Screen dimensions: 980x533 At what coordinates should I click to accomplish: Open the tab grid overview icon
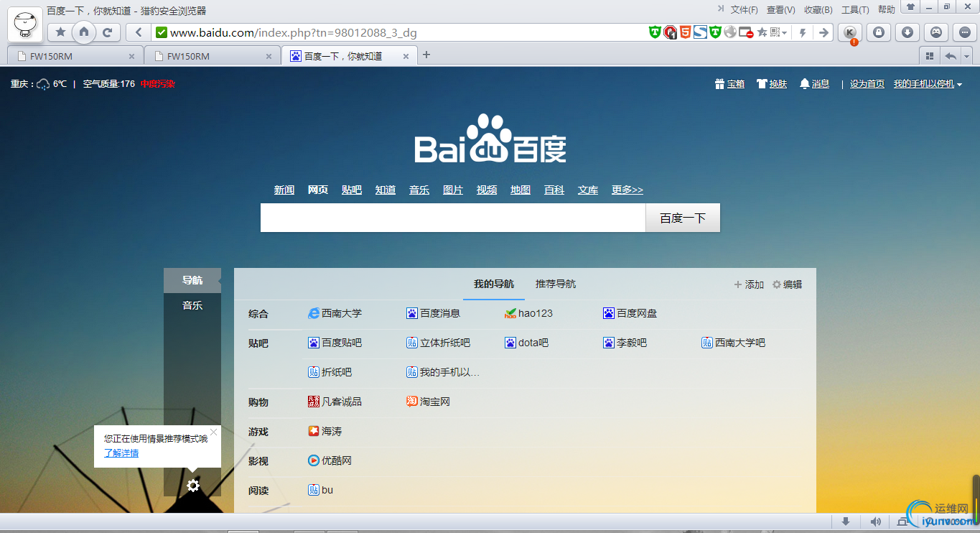[x=930, y=55]
